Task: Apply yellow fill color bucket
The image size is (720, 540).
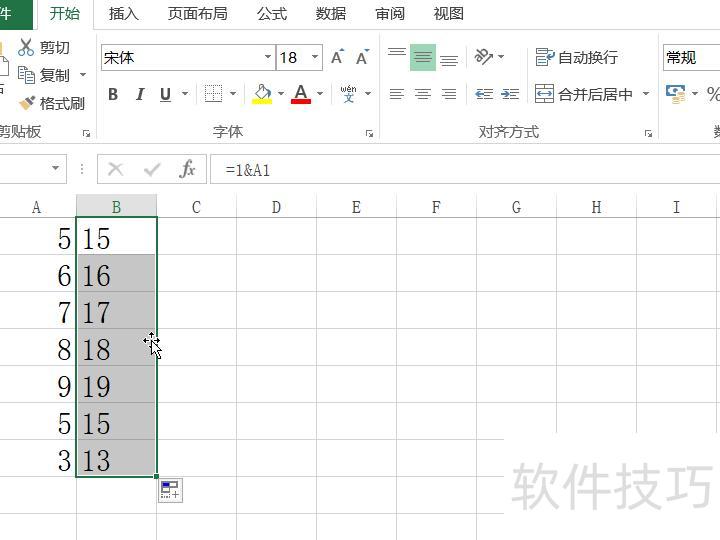Action: 262,94
